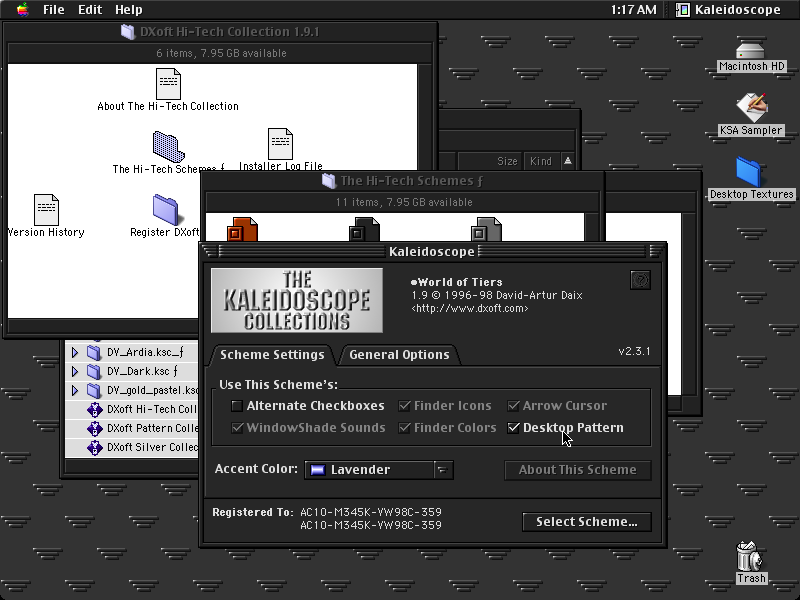Select the Macintosh HD drive icon

[x=750, y=51]
